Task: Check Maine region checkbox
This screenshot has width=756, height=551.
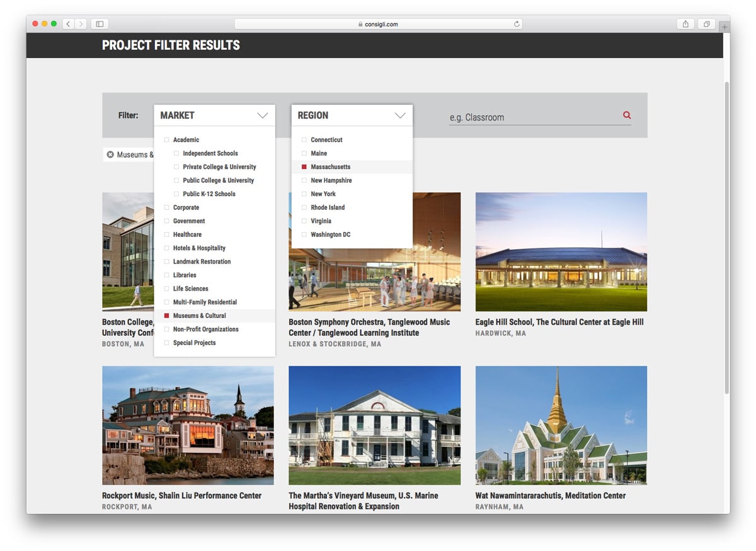Action: coord(304,153)
